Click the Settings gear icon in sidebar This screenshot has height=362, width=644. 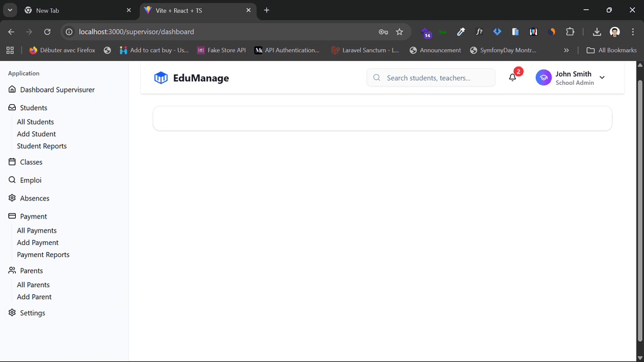[x=12, y=312]
